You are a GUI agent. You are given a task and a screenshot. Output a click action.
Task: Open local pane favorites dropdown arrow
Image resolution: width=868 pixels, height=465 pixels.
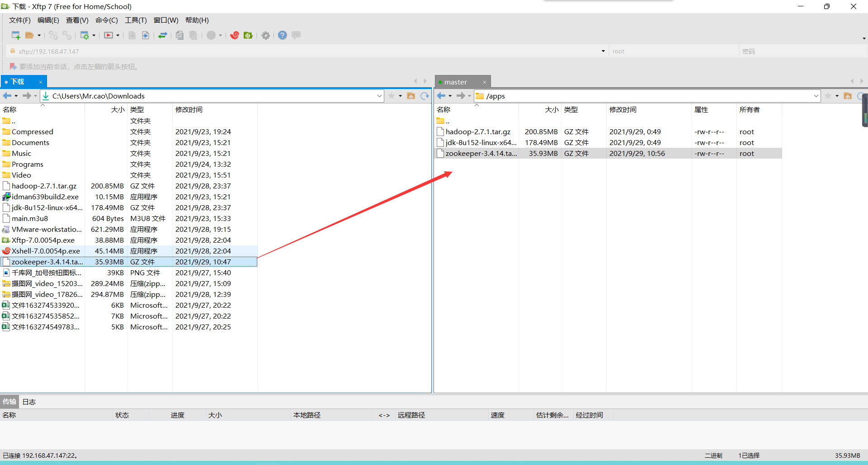(x=401, y=96)
